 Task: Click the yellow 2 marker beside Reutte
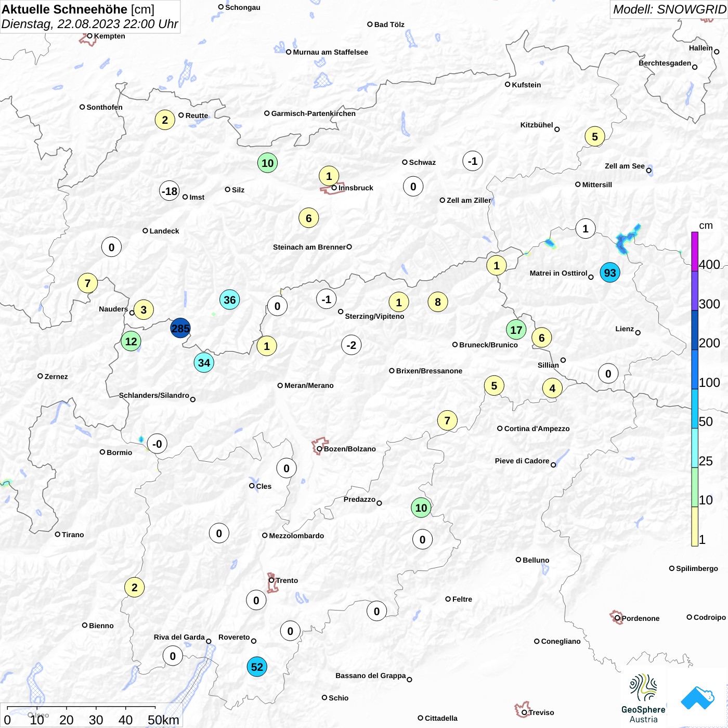[165, 120]
